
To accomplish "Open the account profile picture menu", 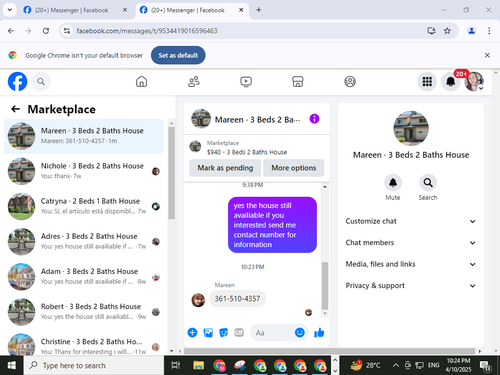I will tap(474, 81).
